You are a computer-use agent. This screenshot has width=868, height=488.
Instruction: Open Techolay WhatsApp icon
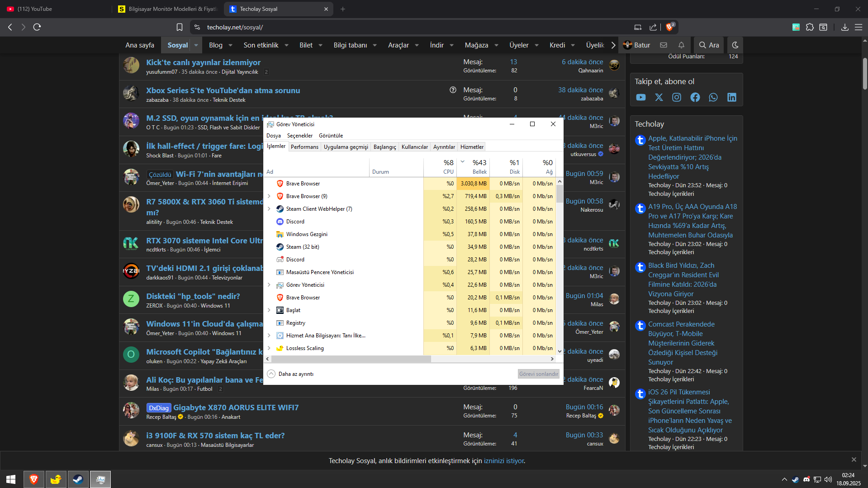click(713, 97)
